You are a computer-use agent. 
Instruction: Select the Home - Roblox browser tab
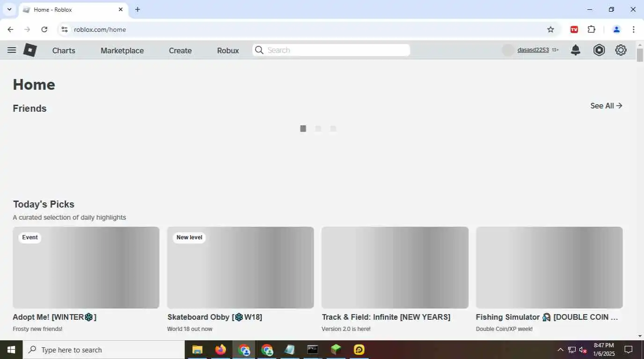point(73,9)
